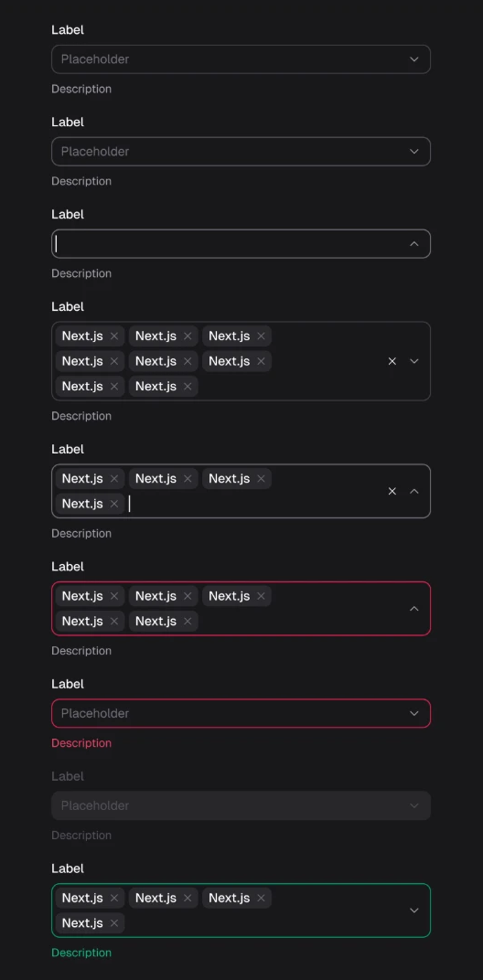
Task: Focus the empty select input with cursor
Action: pos(241,244)
